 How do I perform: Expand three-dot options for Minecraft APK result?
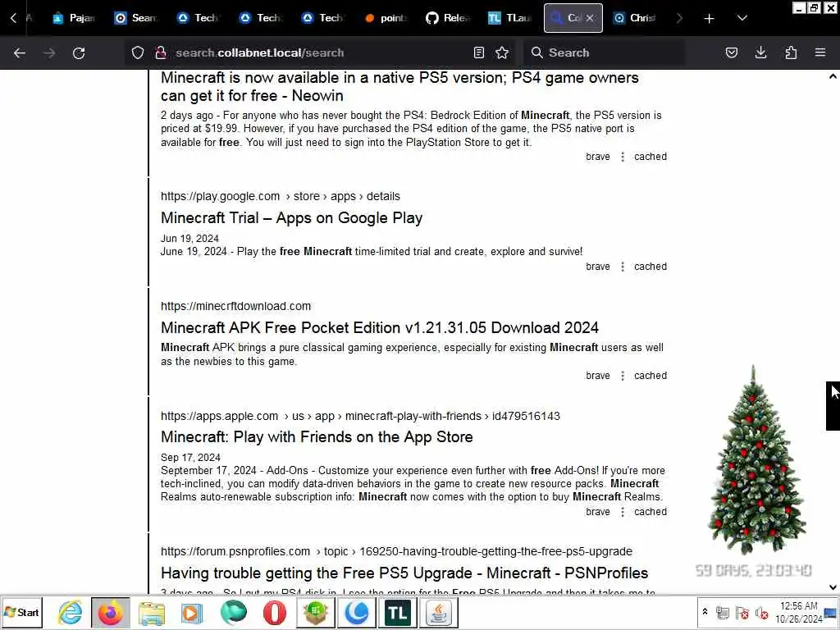coord(622,376)
